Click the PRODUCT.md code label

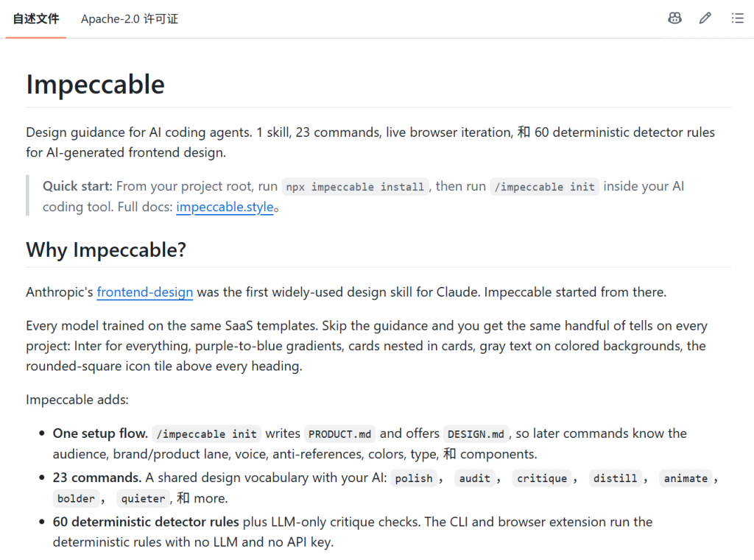(339, 434)
